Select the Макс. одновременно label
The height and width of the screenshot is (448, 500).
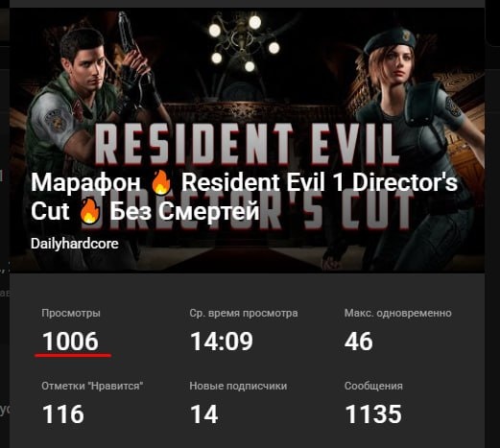[x=398, y=313]
